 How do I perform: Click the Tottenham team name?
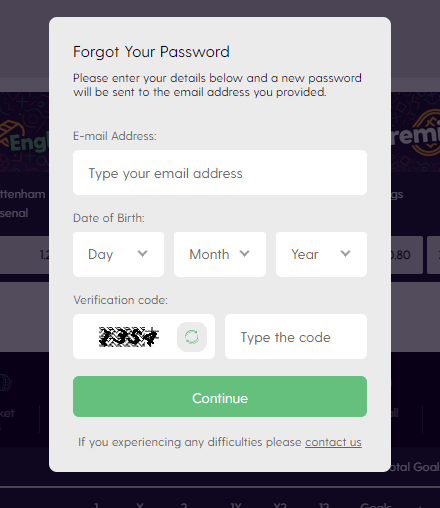click(x=23, y=194)
